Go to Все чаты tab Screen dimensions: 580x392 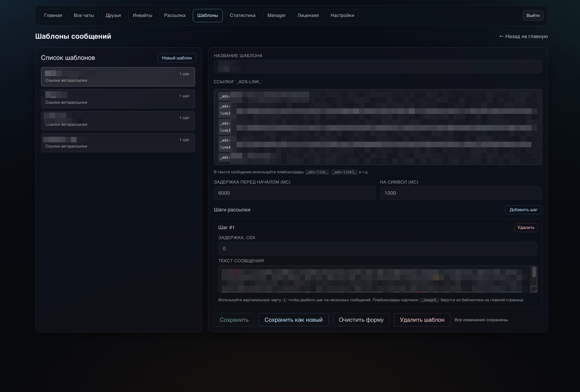point(84,16)
